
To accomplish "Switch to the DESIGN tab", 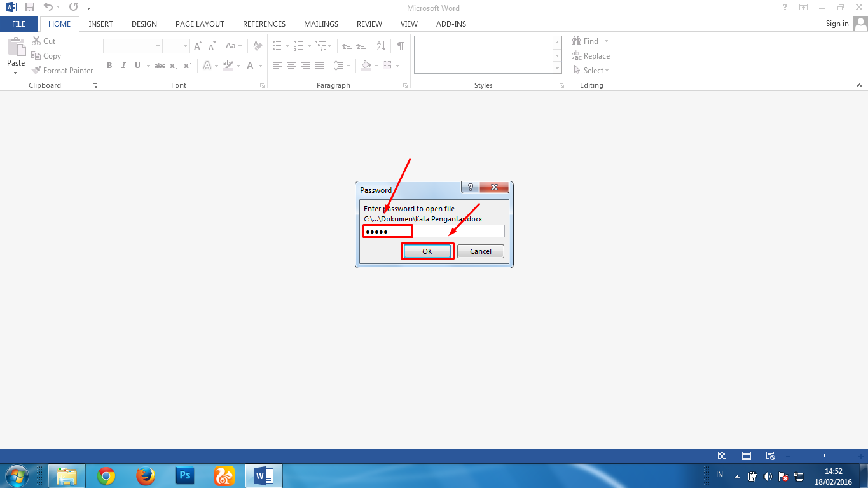I will pos(144,24).
